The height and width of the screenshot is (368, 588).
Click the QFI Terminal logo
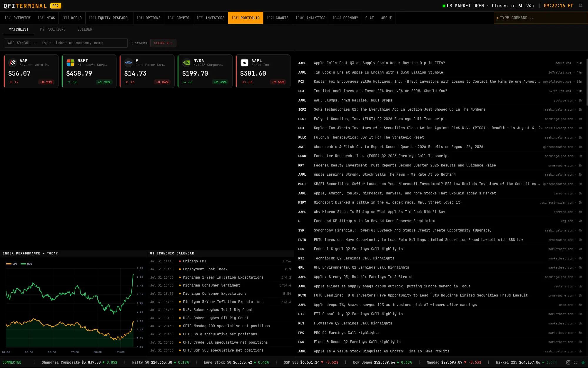[x=25, y=6]
